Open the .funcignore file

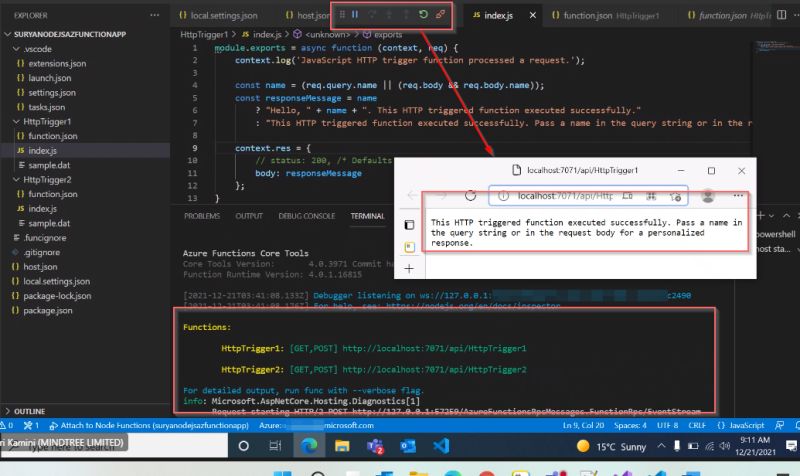(x=45, y=238)
